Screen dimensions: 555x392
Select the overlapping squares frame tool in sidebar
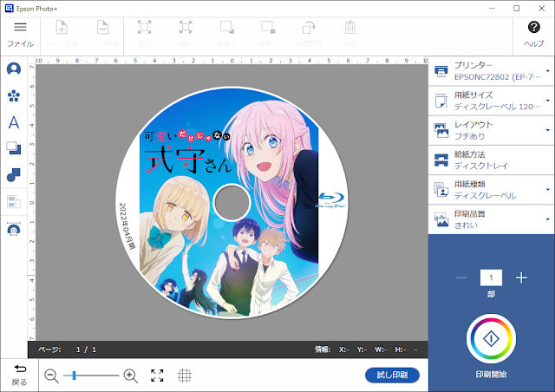click(14, 148)
